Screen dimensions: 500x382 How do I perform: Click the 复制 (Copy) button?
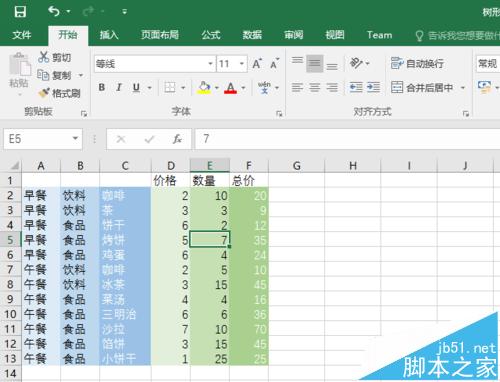(x=54, y=75)
